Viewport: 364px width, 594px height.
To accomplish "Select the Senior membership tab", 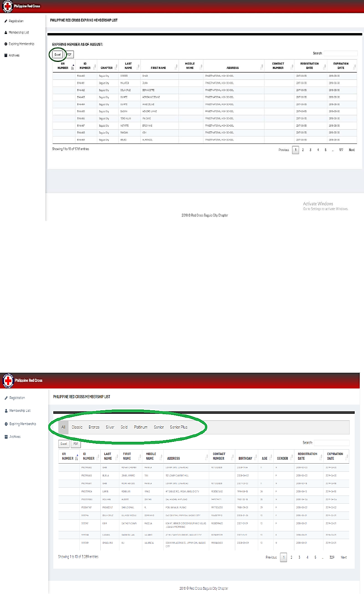I will pyautogui.click(x=159, y=427).
